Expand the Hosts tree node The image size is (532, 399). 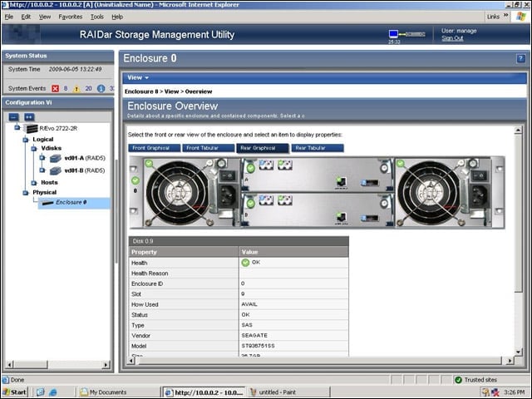click(x=34, y=183)
